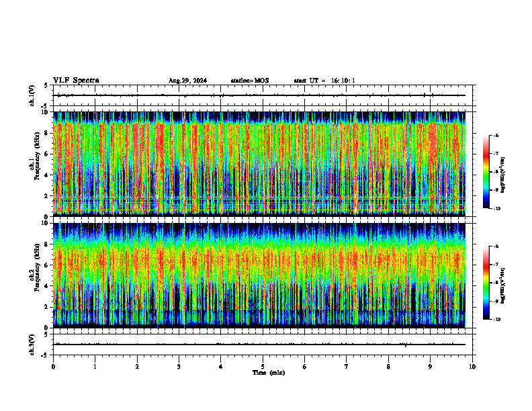Click the x-axis tick label '2'
This screenshot has width=532, height=411.
137,367
